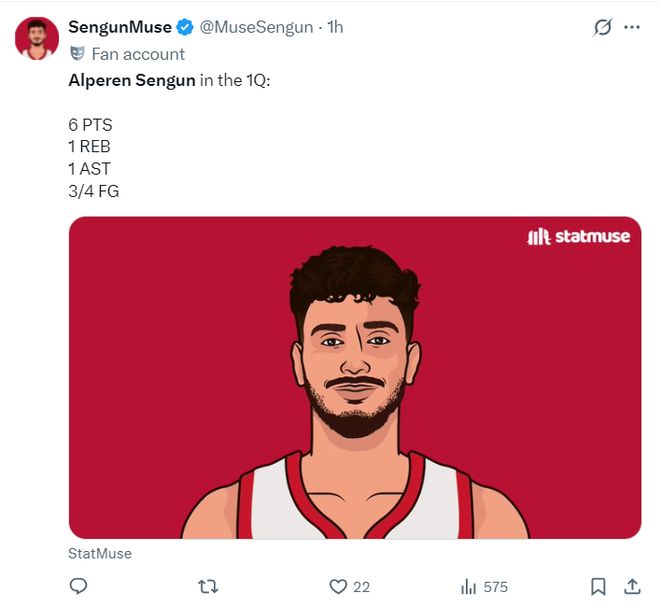The height and width of the screenshot is (607, 660).
Task: Bookmark this post
Action: 598,586
